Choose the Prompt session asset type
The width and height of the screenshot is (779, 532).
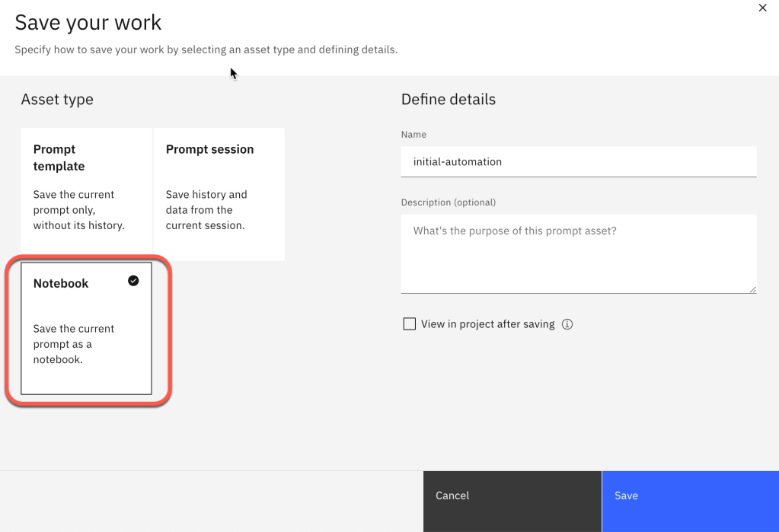pos(219,193)
